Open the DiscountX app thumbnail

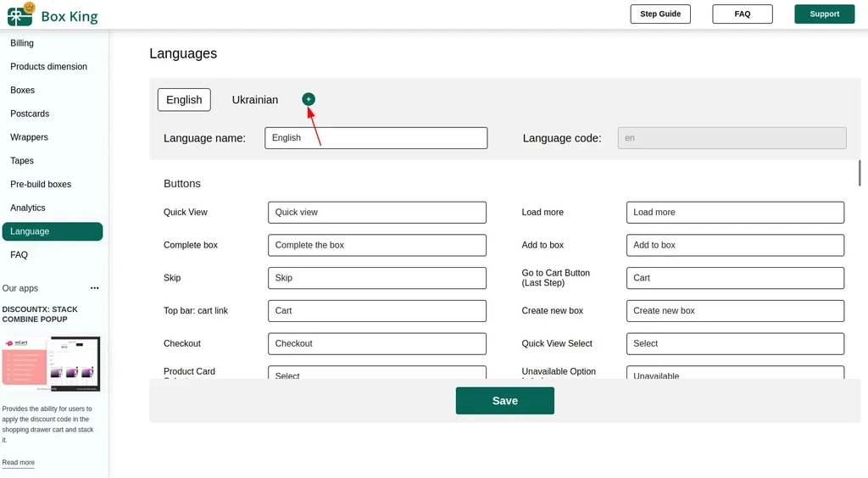pyautogui.click(x=51, y=364)
